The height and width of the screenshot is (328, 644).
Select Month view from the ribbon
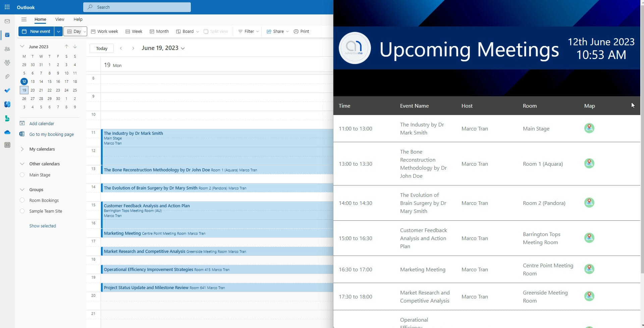click(x=159, y=31)
